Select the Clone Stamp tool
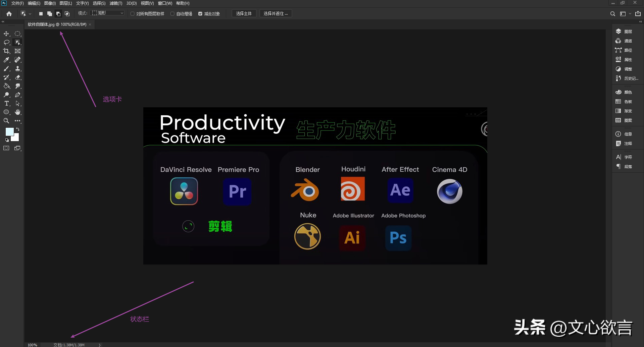644x347 pixels. point(18,68)
